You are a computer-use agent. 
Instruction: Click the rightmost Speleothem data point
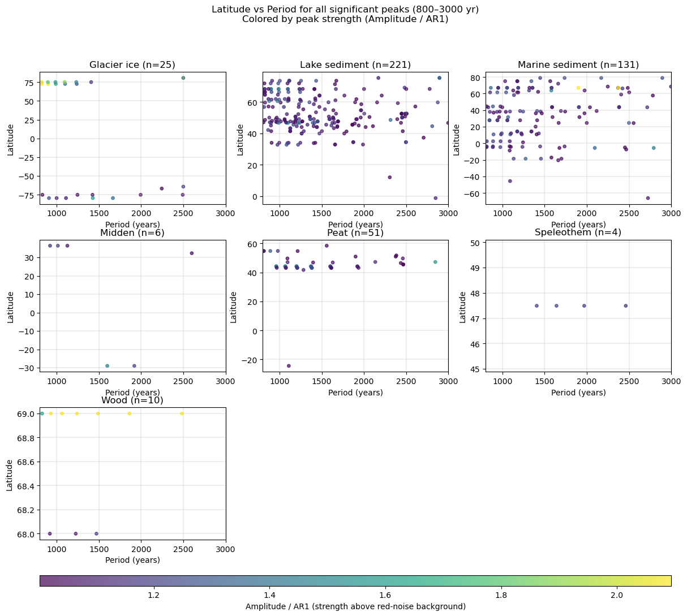click(625, 306)
